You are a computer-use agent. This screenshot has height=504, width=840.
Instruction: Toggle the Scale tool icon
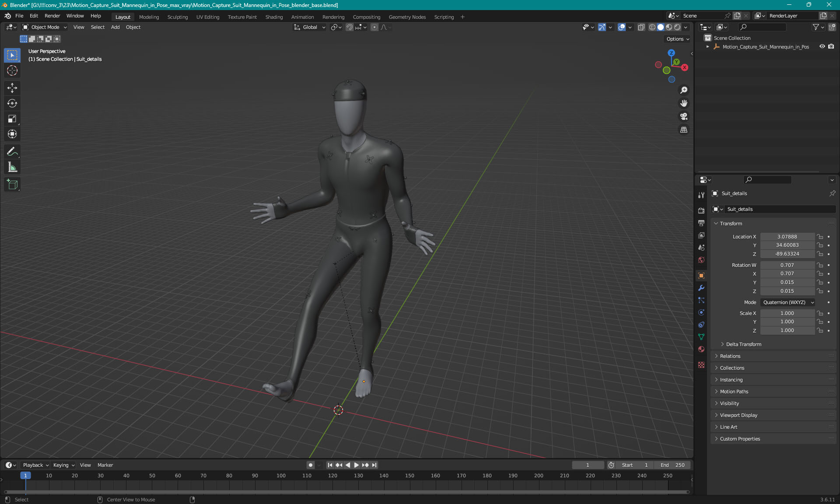[x=13, y=118]
